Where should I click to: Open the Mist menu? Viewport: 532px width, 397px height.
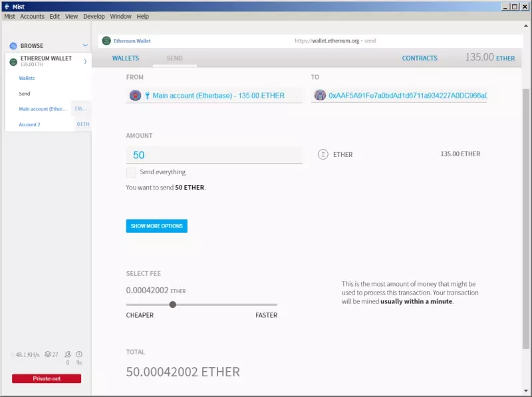[x=9, y=16]
